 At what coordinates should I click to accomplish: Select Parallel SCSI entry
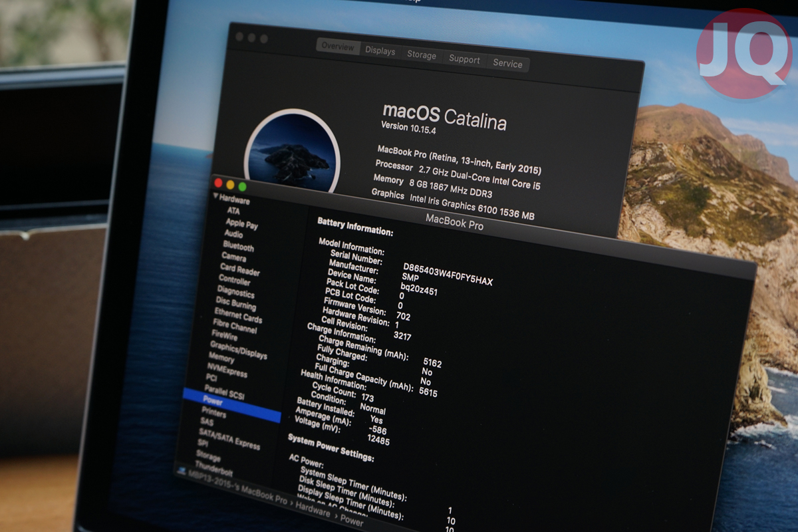coord(224,392)
